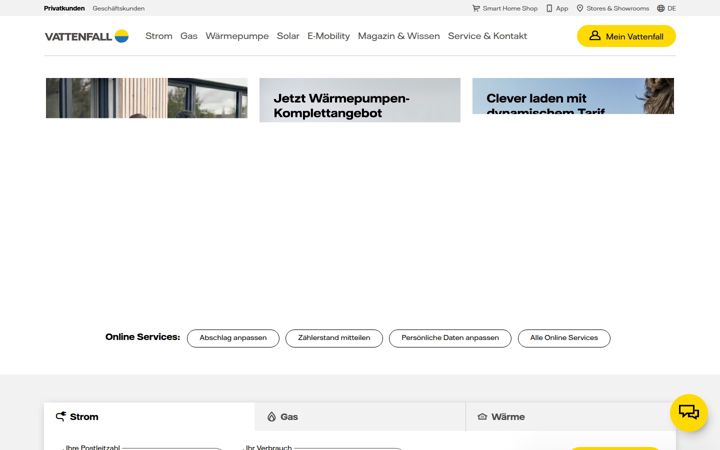
Task: Log in via Mein Vattenfall button
Action: coord(626,36)
